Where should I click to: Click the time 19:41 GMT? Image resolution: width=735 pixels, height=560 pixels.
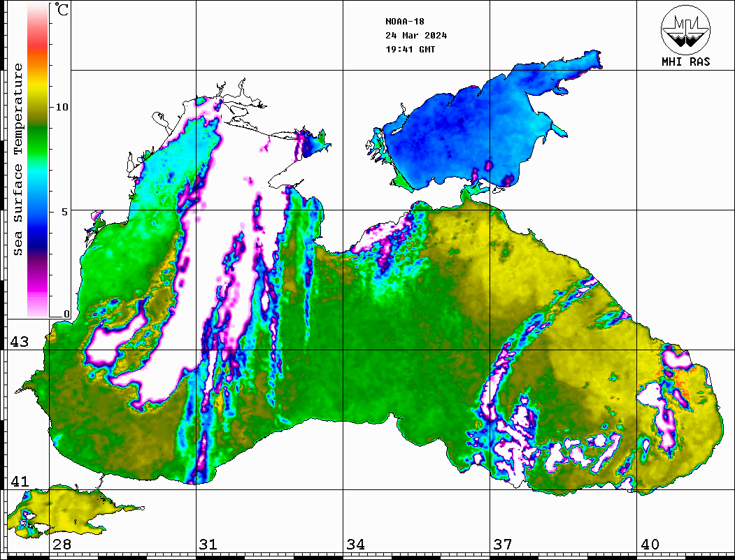coord(410,49)
